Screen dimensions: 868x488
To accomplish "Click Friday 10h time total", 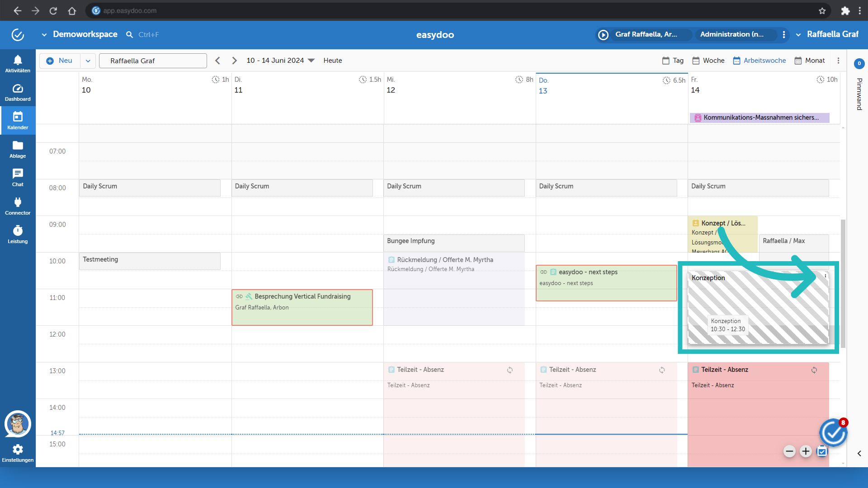I will 827,80.
